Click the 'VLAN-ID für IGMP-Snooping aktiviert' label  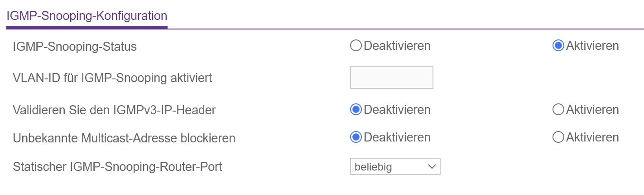coord(112,78)
